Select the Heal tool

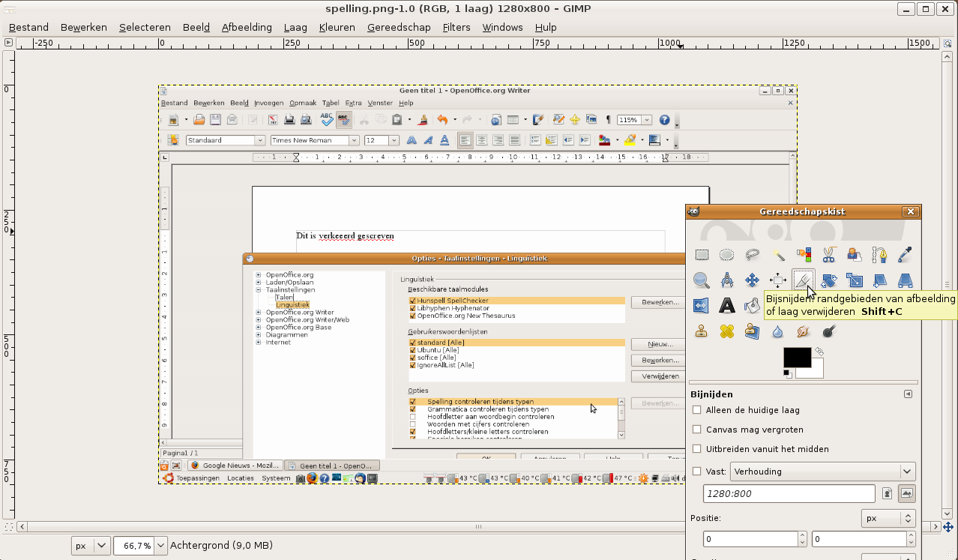[x=726, y=331]
